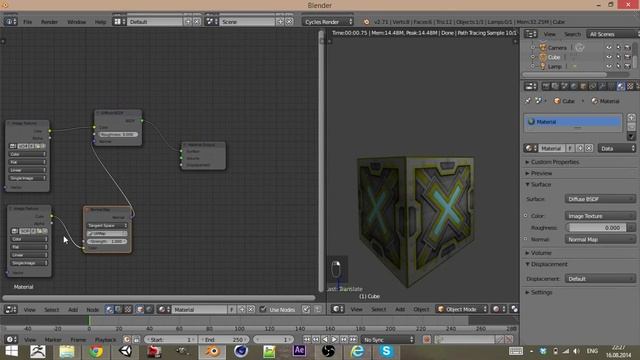This screenshot has width=640, height=360.
Task: Toggle Lamp visibility eye in outliner
Action: click(x=609, y=66)
